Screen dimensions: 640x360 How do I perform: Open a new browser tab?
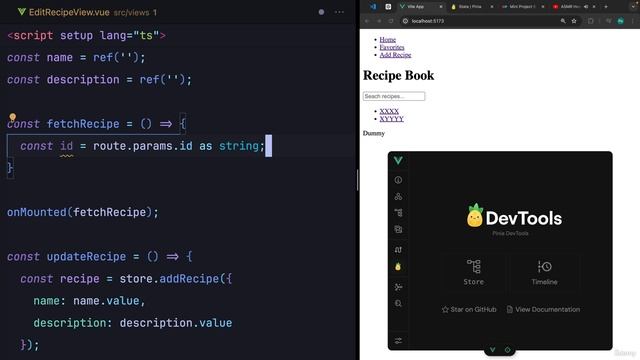click(606, 7)
